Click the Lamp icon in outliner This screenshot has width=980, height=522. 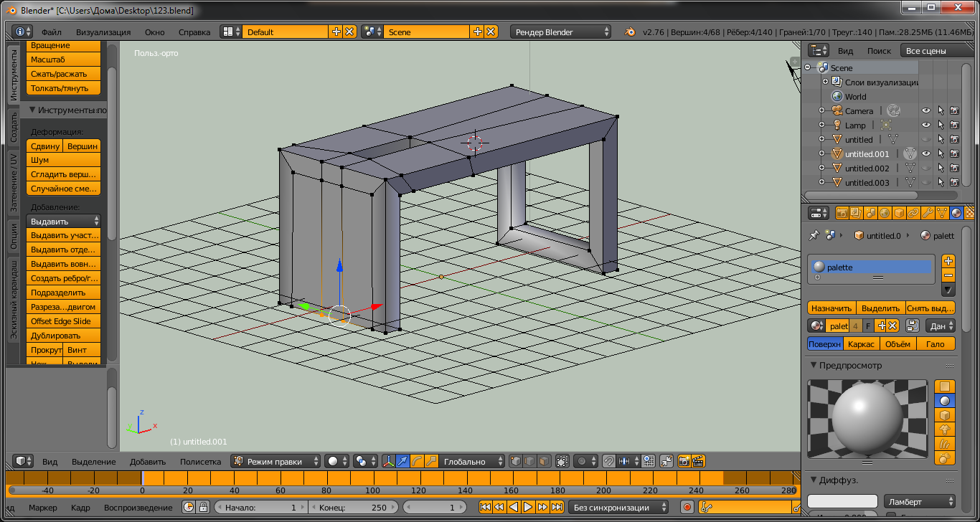[x=837, y=125]
